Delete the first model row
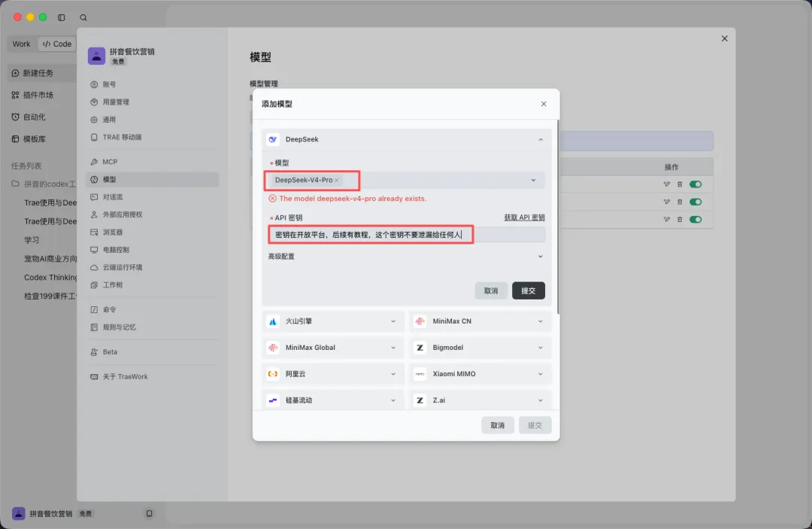812x529 pixels. click(680, 184)
